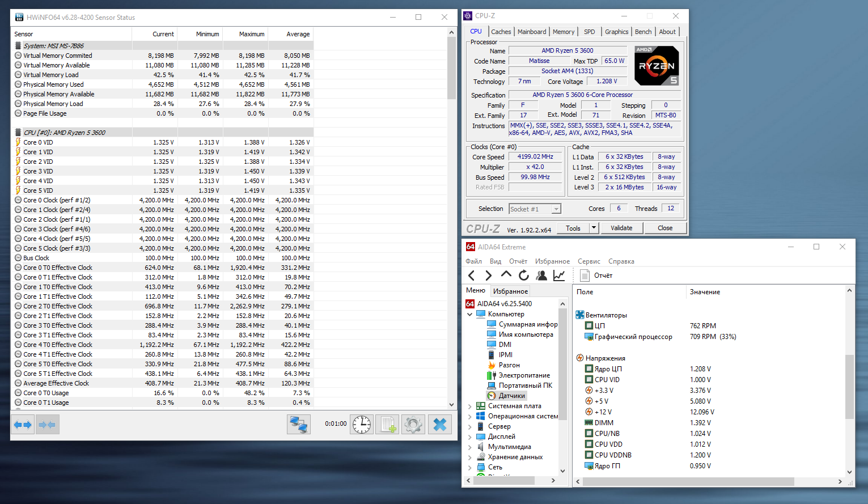The image size is (868, 504).
Task: Open HWiNFO's remote network computers icon
Action: click(299, 425)
